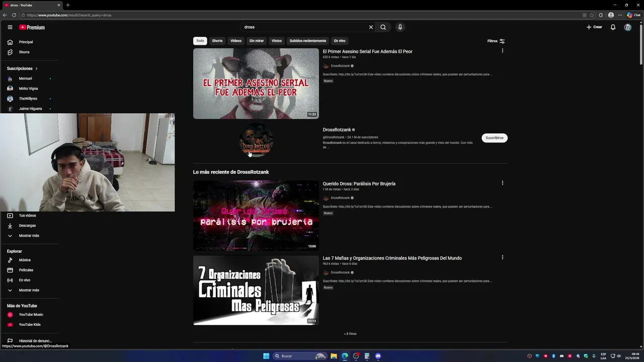Open Edge Copilot Chat button

pyautogui.click(x=633, y=15)
